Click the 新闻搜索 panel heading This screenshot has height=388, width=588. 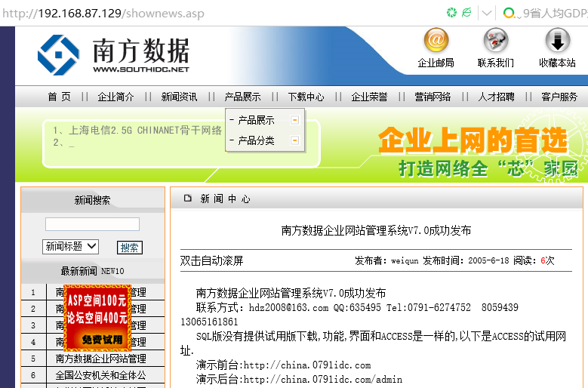point(92,200)
